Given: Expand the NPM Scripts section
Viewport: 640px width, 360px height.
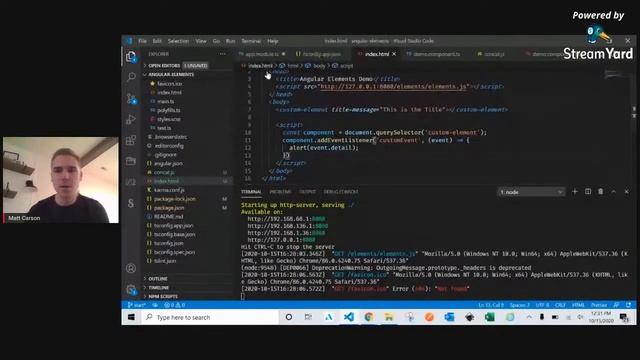Looking at the screenshot, I should pyautogui.click(x=162, y=297).
